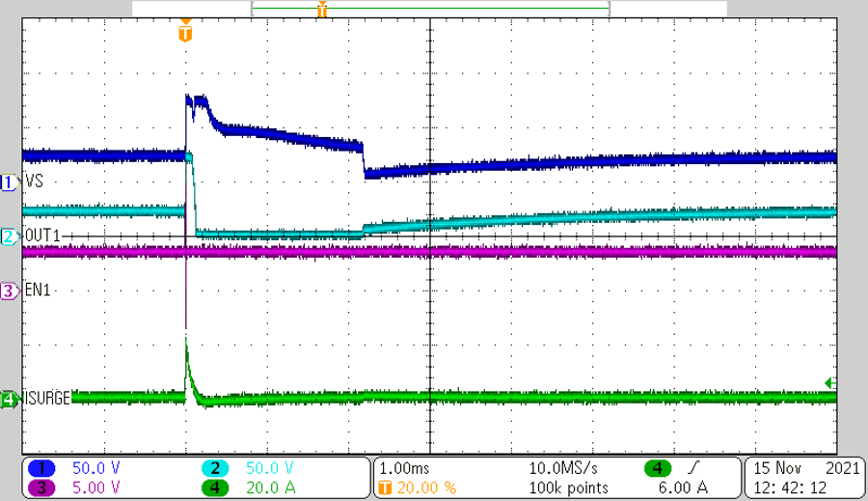Click the channel 3 5.00 V scale value
868x501 pixels.
tap(96, 487)
